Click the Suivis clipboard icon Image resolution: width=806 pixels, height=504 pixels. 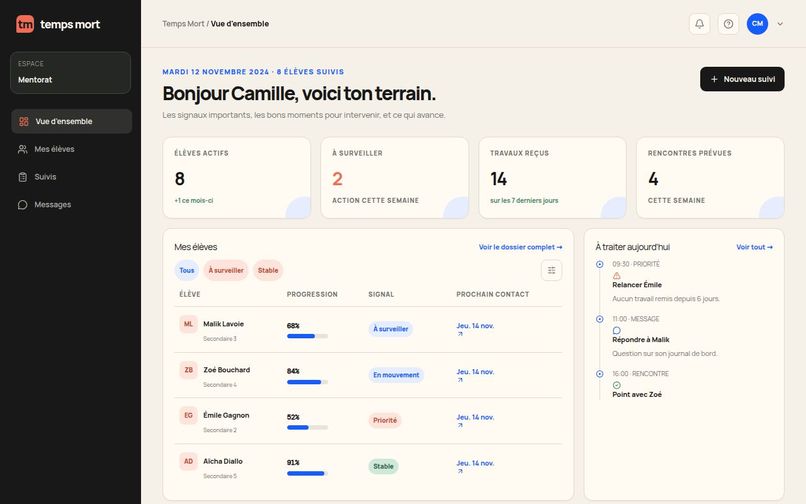click(x=23, y=177)
